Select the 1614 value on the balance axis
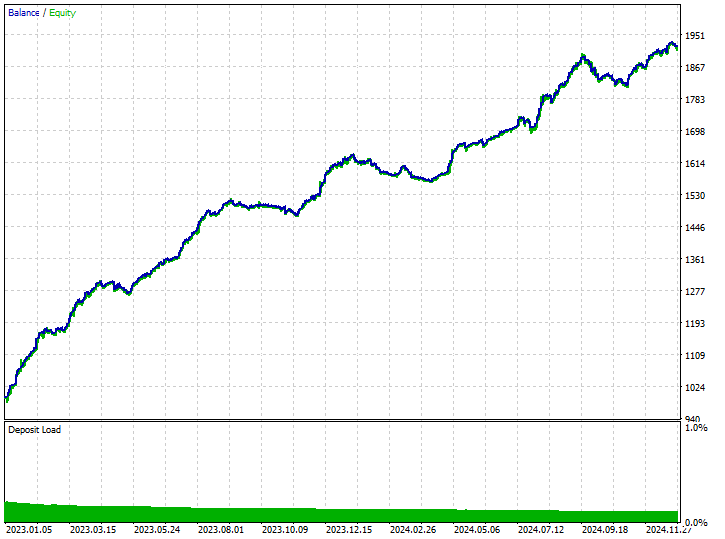 (695, 164)
